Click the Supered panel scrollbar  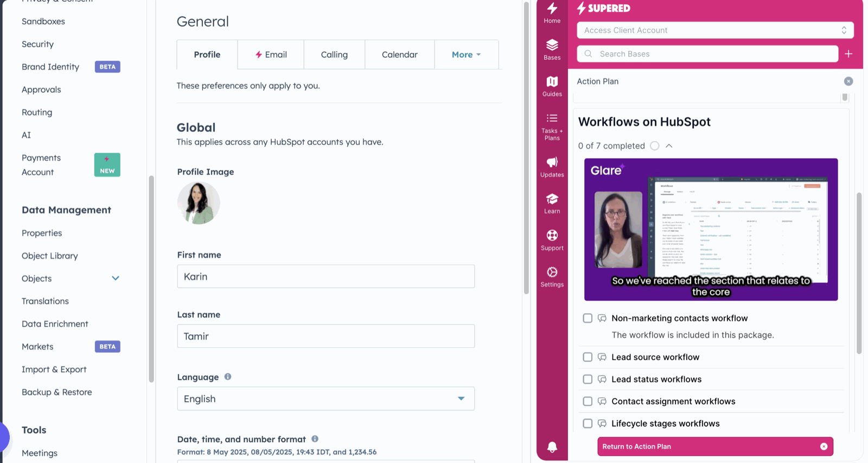pos(859,273)
